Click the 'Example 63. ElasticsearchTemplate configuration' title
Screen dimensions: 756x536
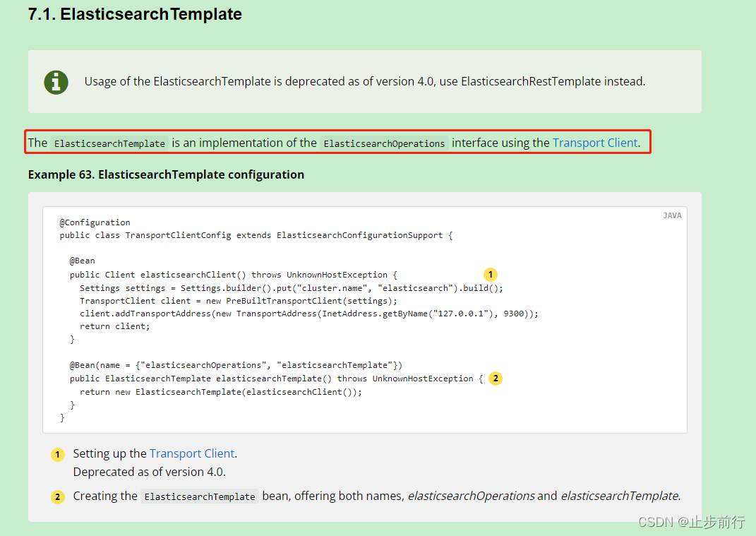166,174
